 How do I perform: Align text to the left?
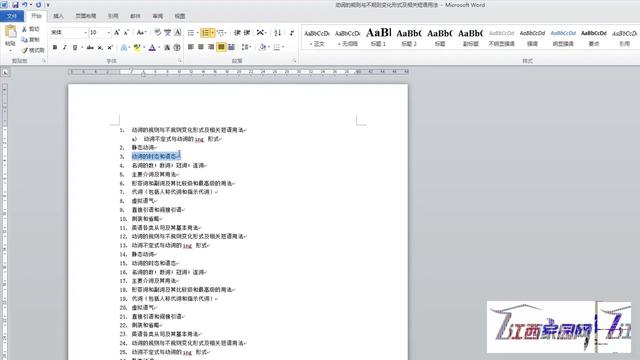pos(191,47)
